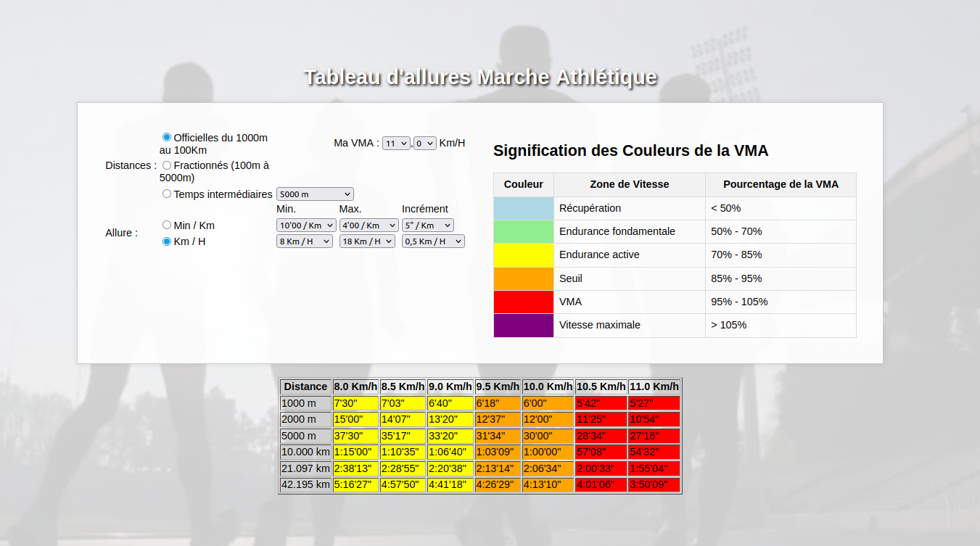Choose Min / Km allure radio
980x546 pixels.
pos(167,225)
